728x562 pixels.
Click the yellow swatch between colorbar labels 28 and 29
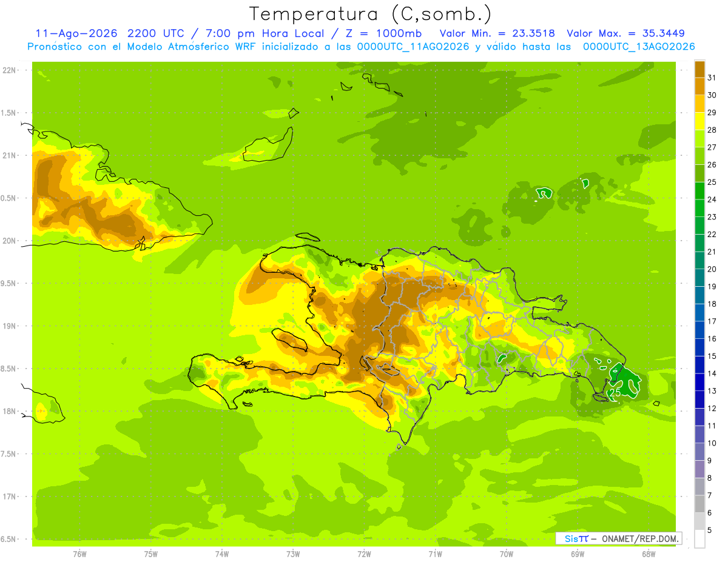[x=699, y=121]
